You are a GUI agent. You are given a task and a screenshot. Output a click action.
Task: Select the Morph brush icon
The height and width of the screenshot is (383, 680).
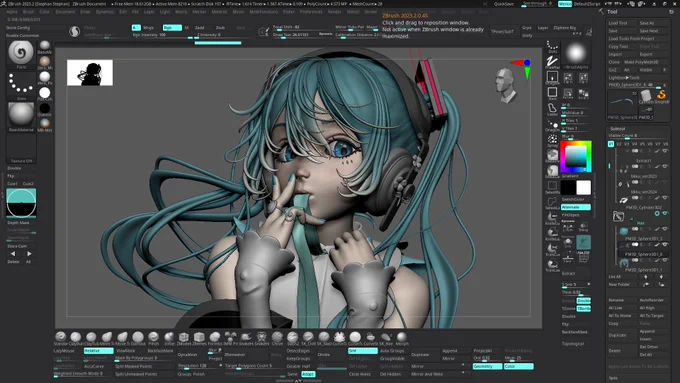tap(402, 337)
